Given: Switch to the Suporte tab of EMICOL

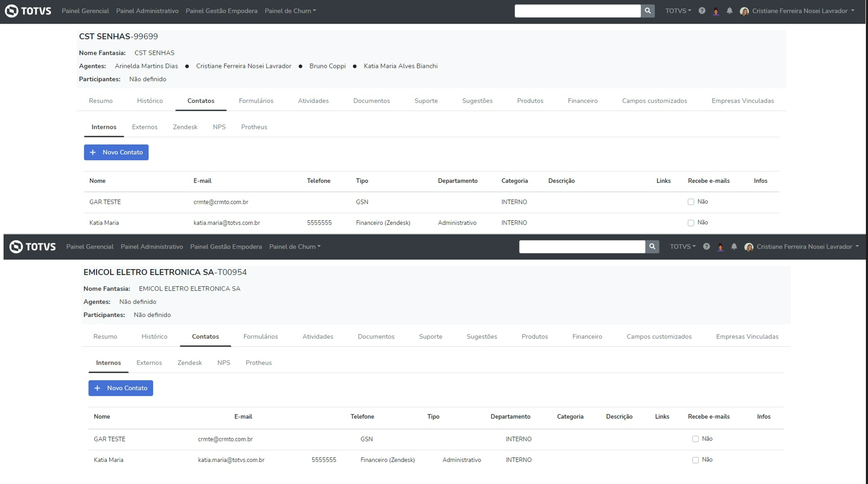Looking at the screenshot, I should pos(431,337).
